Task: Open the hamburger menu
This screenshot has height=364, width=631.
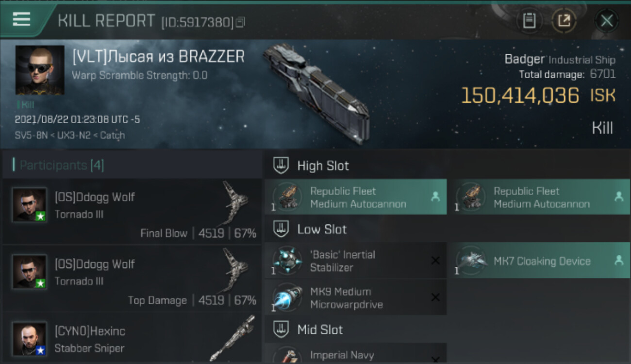Action: pos(21,19)
